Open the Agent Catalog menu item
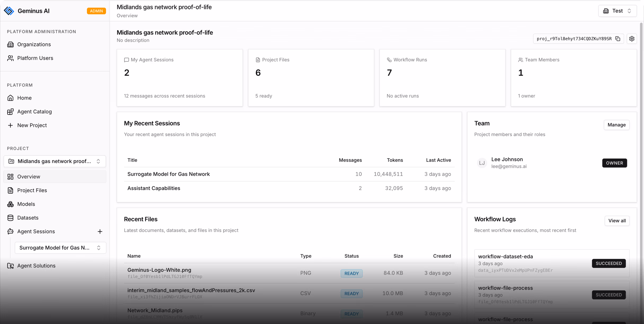Viewport: 644px width, 324px height. [34, 112]
